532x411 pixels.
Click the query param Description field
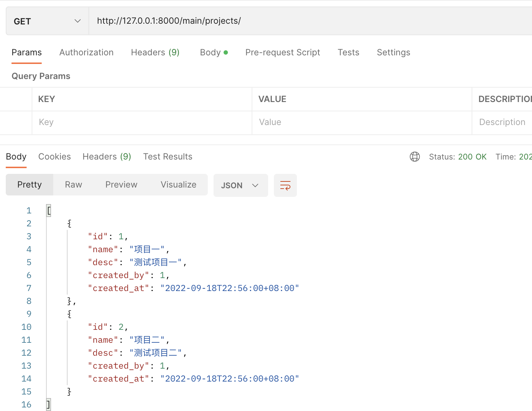(502, 123)
